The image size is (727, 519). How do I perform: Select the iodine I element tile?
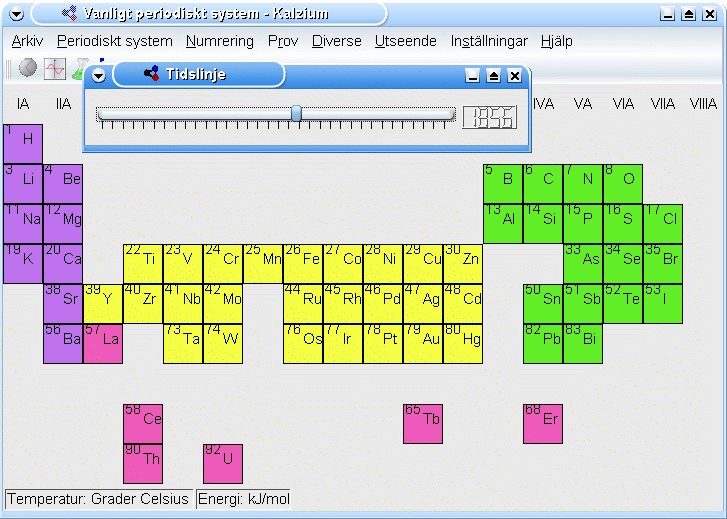pyautogui.click(x=663, y=304)
